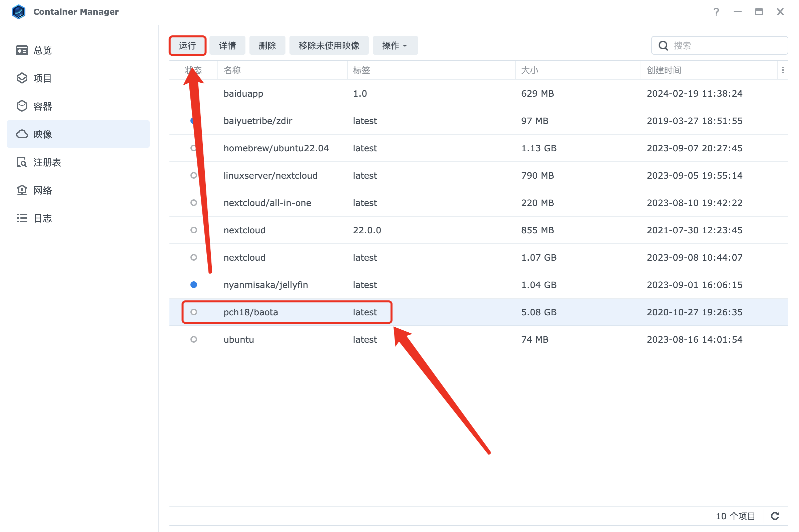The width and height of the screenshot is (799, 532).
Task: Click the refresh icon at bottom right
Action: (x=775, y=516)
